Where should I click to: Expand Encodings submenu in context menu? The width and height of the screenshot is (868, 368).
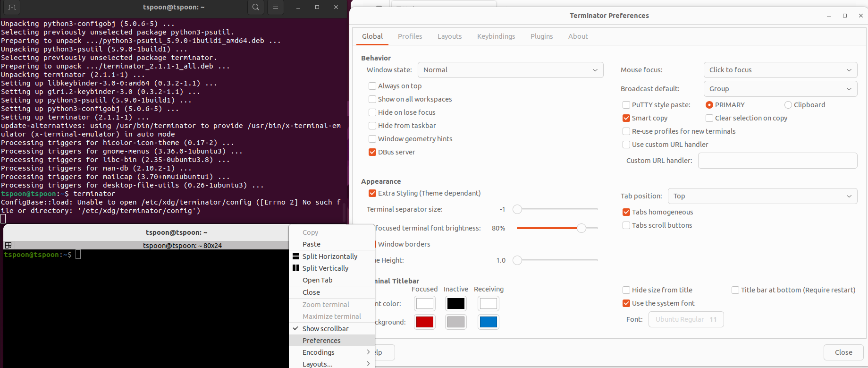[332, 352]
